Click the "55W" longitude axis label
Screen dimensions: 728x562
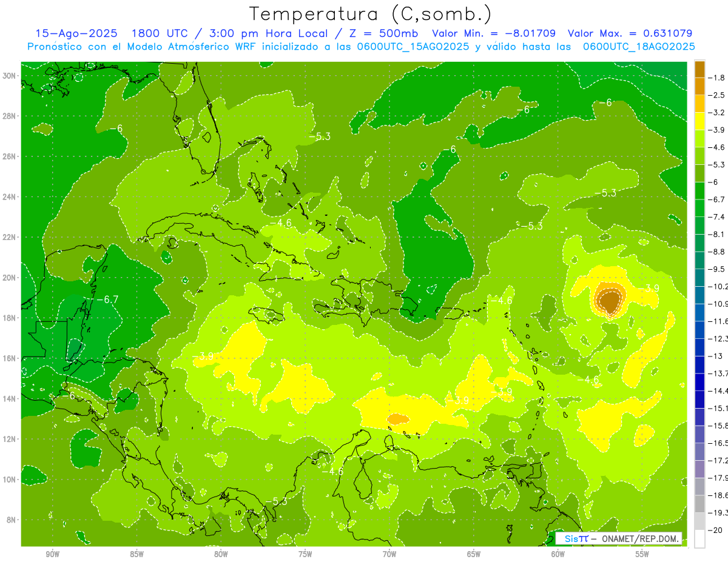(642, 554)
